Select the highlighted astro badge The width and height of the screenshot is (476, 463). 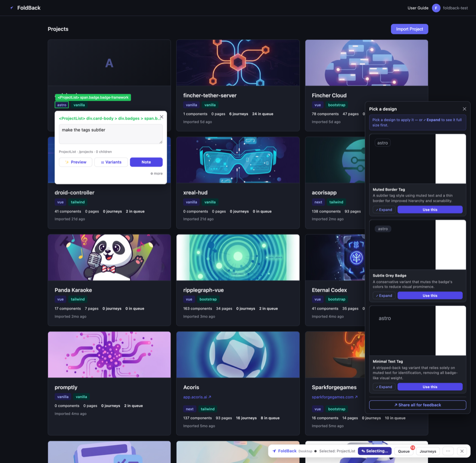point(61,105)
